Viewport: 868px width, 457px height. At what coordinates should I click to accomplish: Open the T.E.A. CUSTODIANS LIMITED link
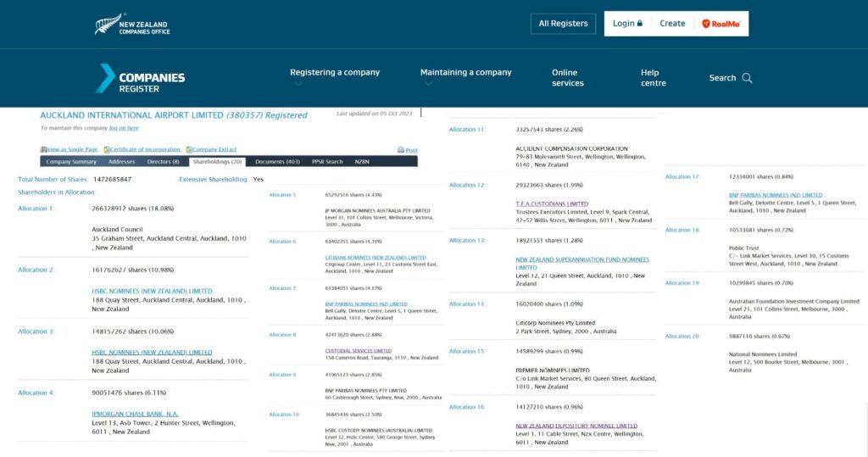pos(552,203)
